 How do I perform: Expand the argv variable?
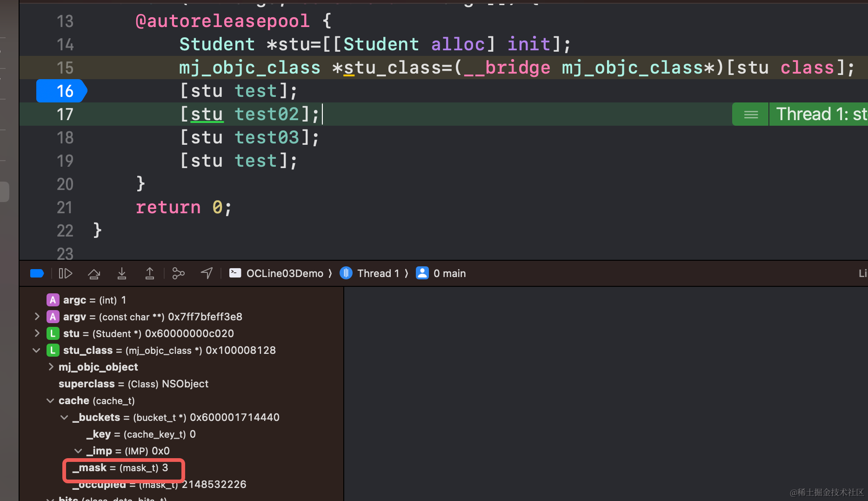(x=37, y=317)
